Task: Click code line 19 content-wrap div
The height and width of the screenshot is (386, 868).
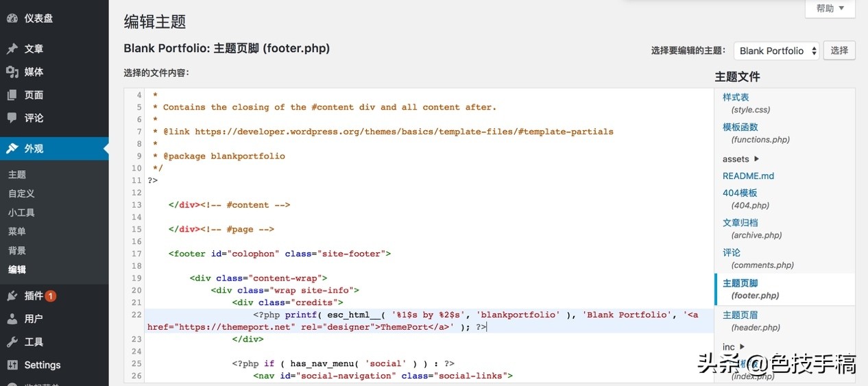Action: pos(258,278)
